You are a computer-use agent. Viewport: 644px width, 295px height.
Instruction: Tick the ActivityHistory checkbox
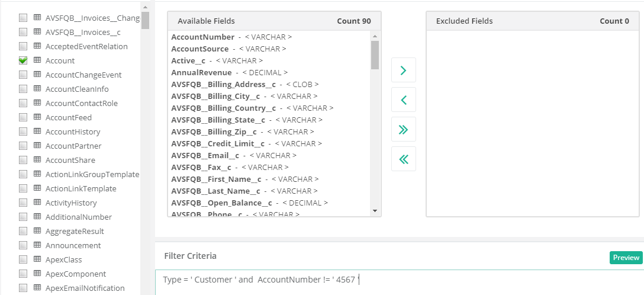[x=23, y=203]
